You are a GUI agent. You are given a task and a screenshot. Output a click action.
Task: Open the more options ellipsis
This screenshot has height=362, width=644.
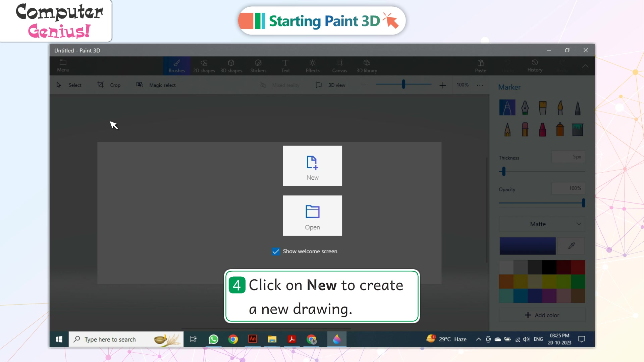pyautogui.click(x=480, y=85)
